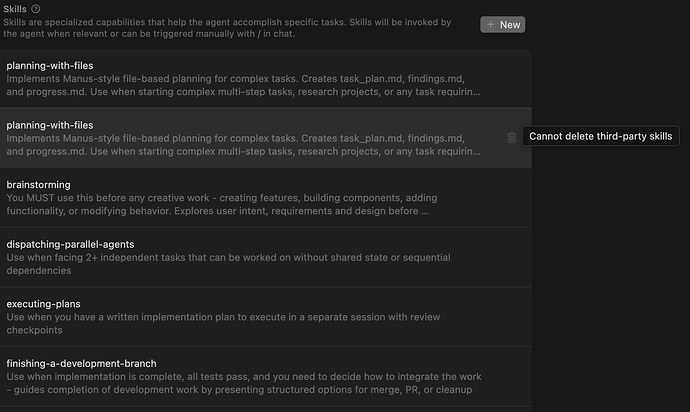Click the plus icon inside New button
Screen dimensions: 690x412
(x=490, y=25)
